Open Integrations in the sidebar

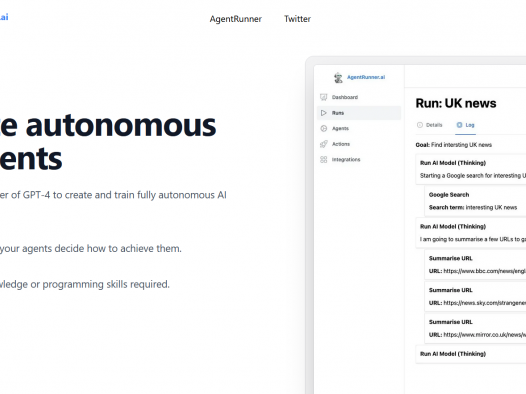point(346,160)
